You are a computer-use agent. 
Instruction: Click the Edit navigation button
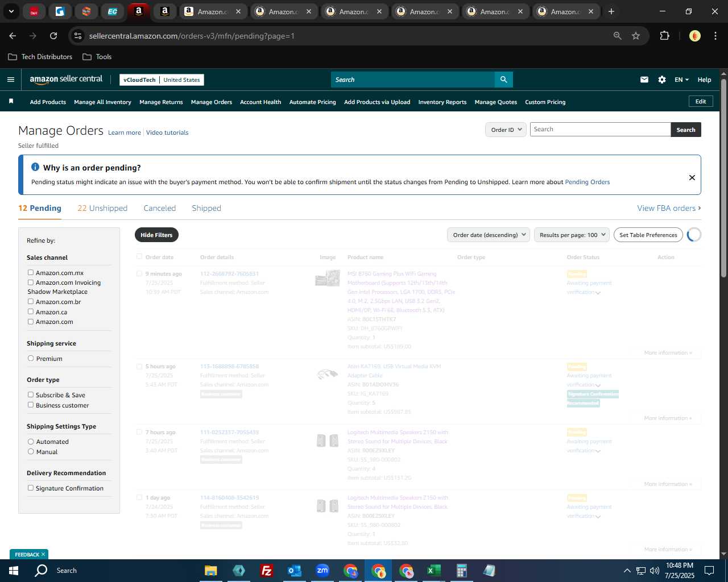coord(701,102)
